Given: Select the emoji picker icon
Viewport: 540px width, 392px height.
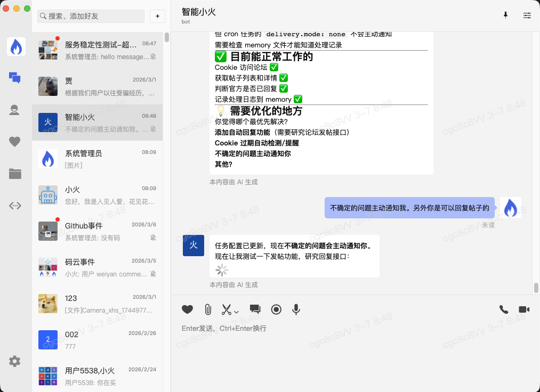Looking at the screenshot, I should pyautogui.click(x=187, y=309).
